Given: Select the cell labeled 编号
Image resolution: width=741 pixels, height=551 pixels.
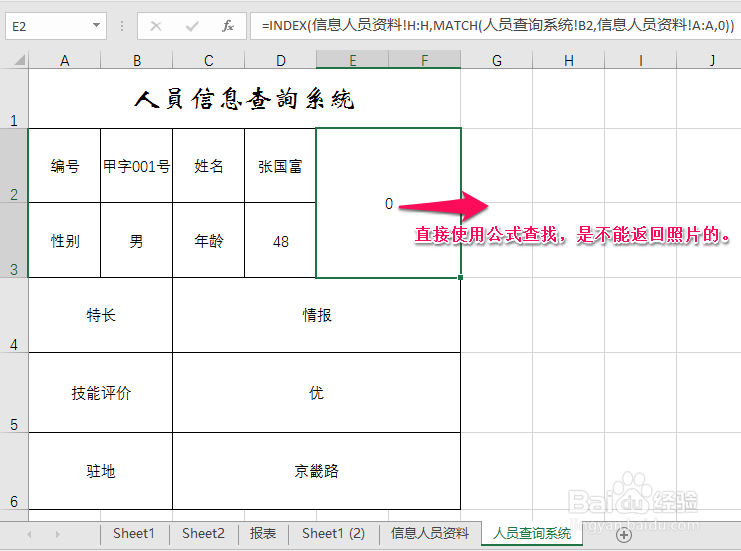Looking at the screenshot, I should click(65, 166).
